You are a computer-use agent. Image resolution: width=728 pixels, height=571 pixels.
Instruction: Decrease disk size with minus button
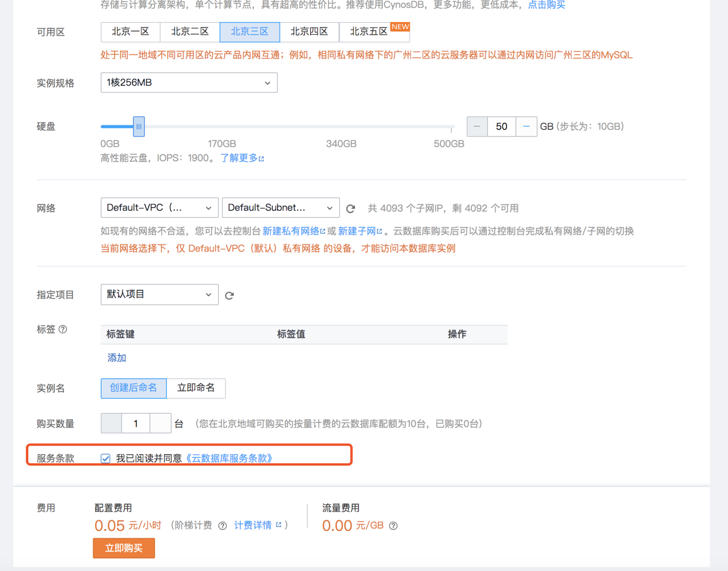pyautogui.click(x=477, y=127)
